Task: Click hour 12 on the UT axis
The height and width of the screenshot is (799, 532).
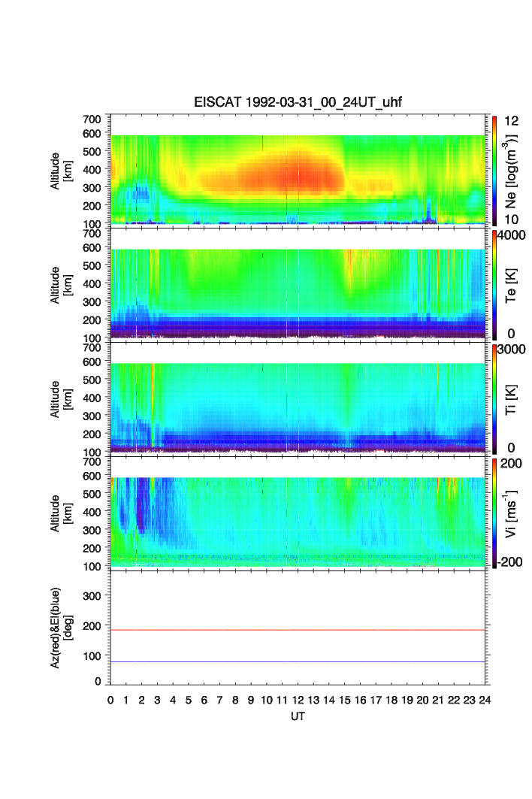Action: (298, 700)
